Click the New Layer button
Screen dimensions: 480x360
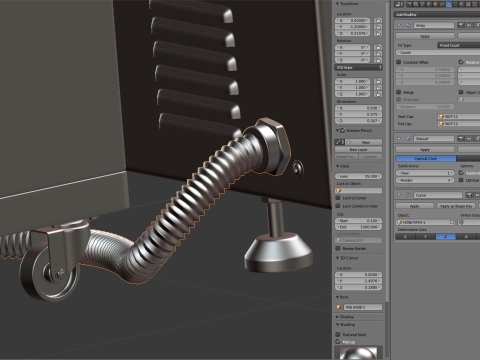[x=358, y=149]
